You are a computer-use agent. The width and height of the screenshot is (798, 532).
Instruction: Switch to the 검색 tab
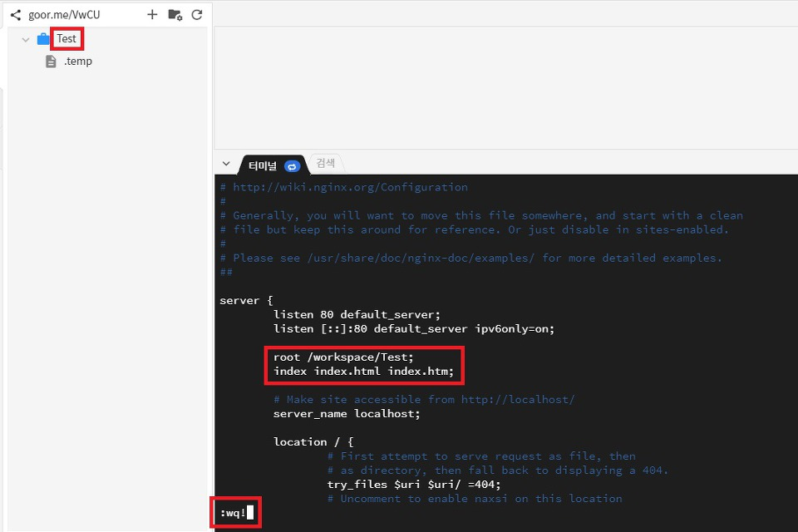pyautogui.click(x=326, y=163)
